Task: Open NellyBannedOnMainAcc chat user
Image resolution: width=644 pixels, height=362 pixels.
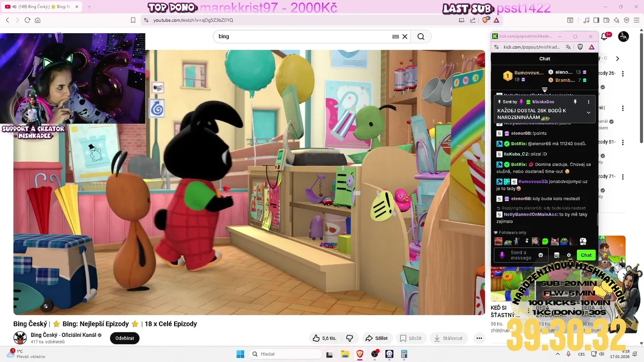Action: pos(530,215)
